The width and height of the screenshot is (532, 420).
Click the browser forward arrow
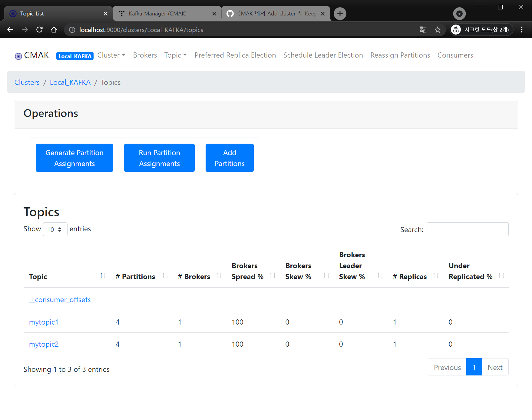click(x=25, y=30)
